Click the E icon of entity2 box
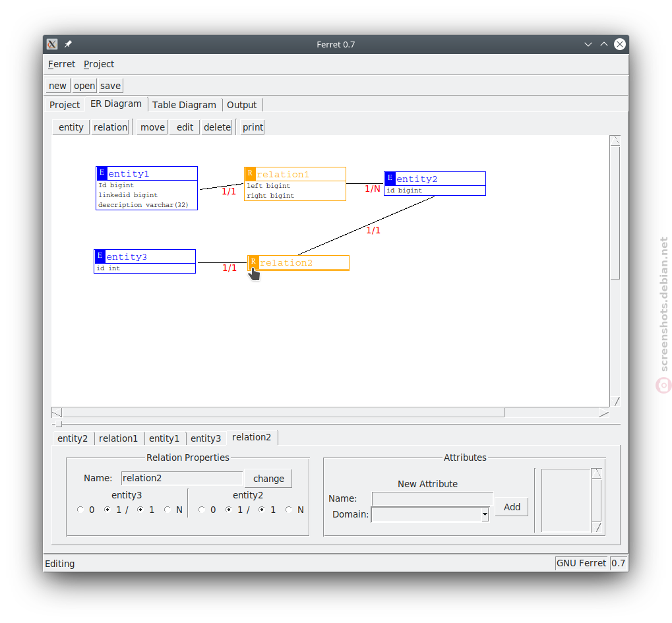Viewport: 672px width, 623px height. point(390,178)
